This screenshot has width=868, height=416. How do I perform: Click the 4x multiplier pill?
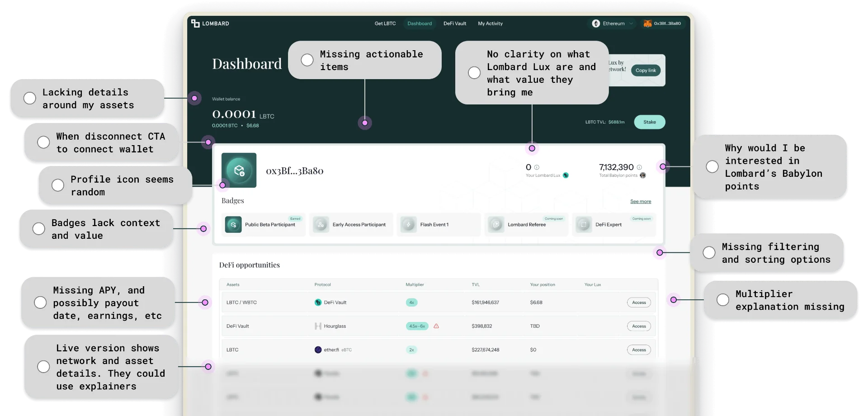(411, 303)
